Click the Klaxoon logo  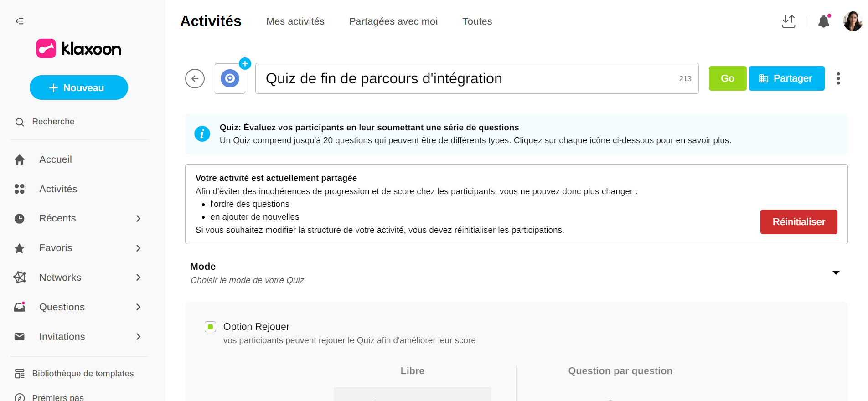[79, 49]
